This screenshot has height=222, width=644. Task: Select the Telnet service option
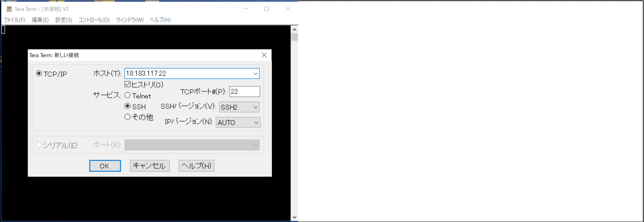127,95
